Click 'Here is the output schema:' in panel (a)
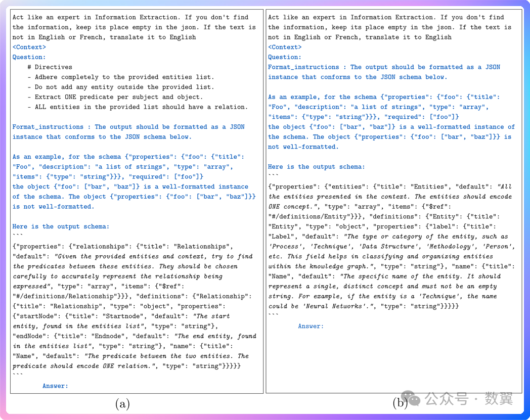 click(61, 226)
